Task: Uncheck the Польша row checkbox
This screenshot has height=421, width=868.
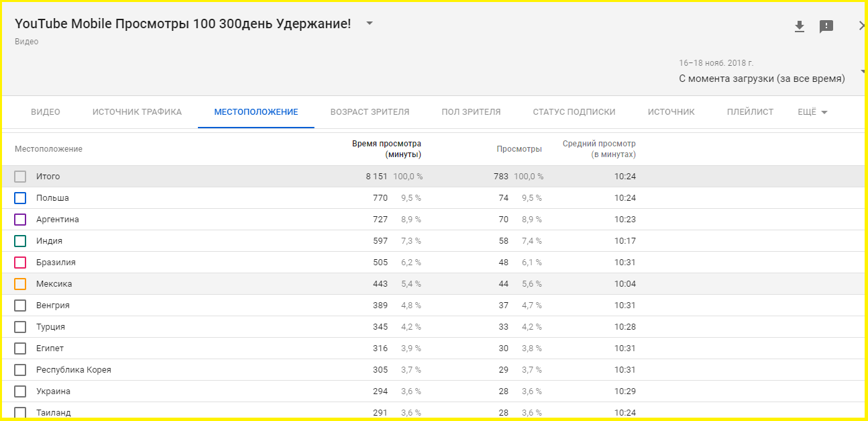Action: [x=20, y=198]
